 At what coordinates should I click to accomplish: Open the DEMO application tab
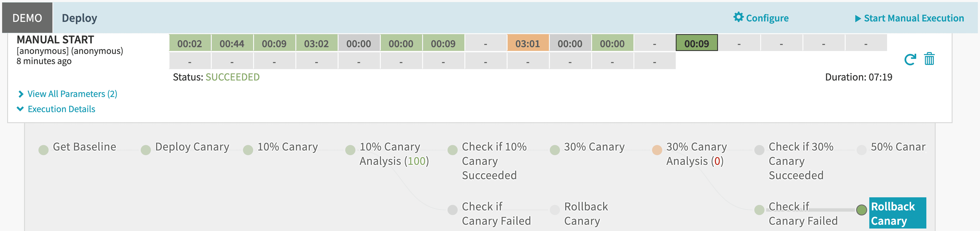tap(27, 18)
